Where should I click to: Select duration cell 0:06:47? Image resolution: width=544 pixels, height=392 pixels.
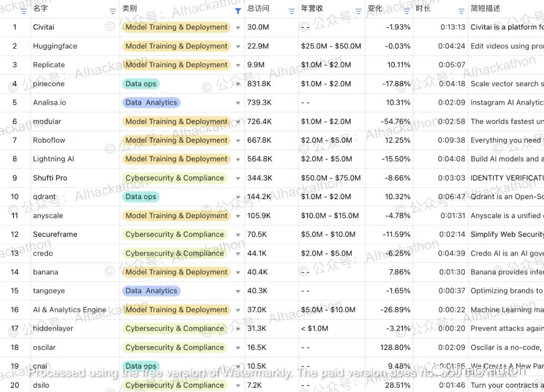click(441, 197)
